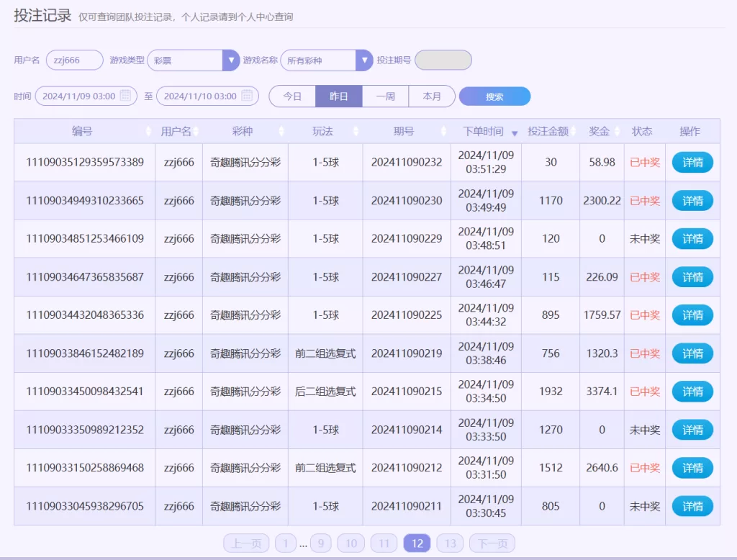Open 详情 for period 202411090215
This screenshot has height=560, width=737.
(692, 392)
